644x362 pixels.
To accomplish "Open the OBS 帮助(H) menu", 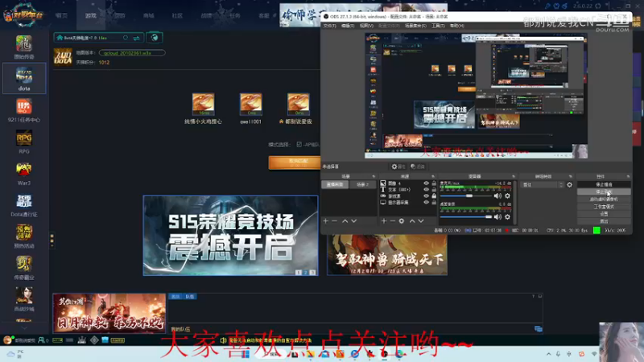I will coord(456,26).
